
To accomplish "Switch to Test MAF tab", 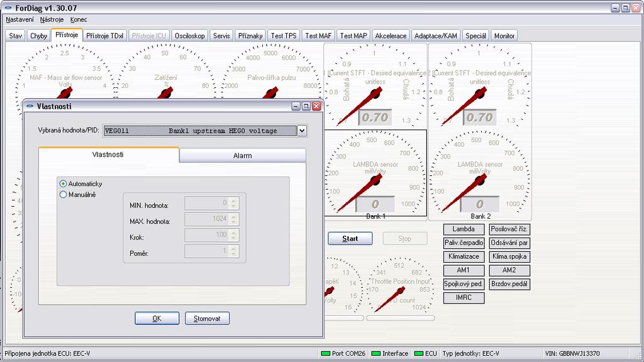I will pyautogui.click(x=318, y=36).
